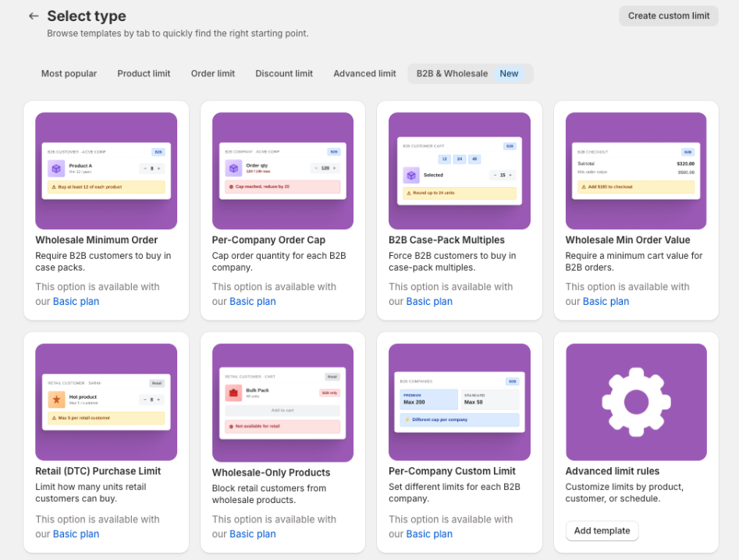The width and height of the screenshot is (739, 560).
Task: Click the Advanced limit rules title
Action: click(x=613, y=471)
